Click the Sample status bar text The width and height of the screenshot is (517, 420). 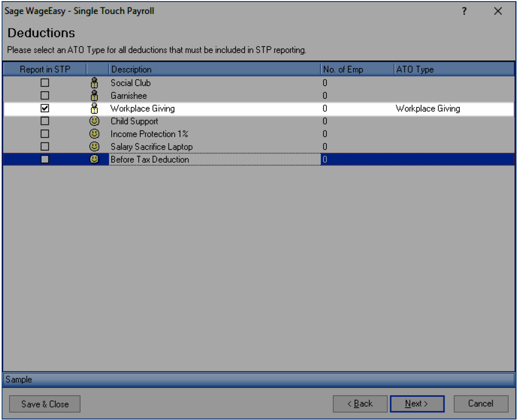[19, 380]
